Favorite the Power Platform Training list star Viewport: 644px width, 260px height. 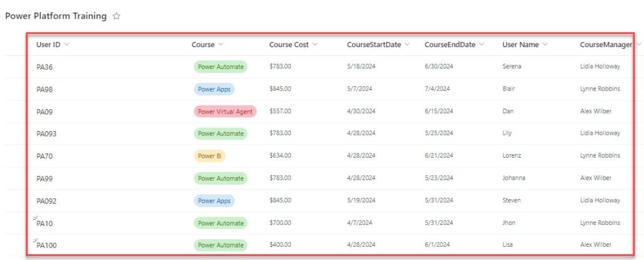click(x=116, y=16)
